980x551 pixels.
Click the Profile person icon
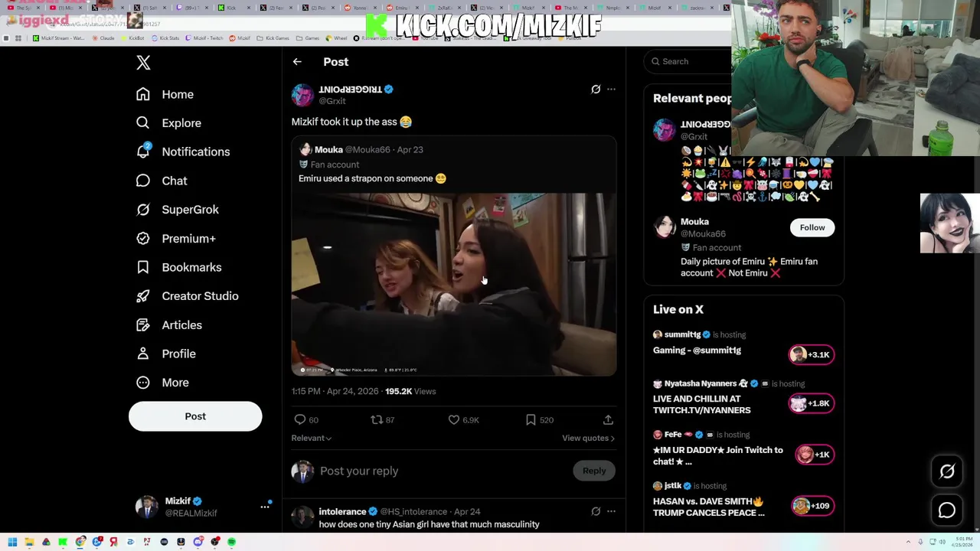tap(143, 354)
